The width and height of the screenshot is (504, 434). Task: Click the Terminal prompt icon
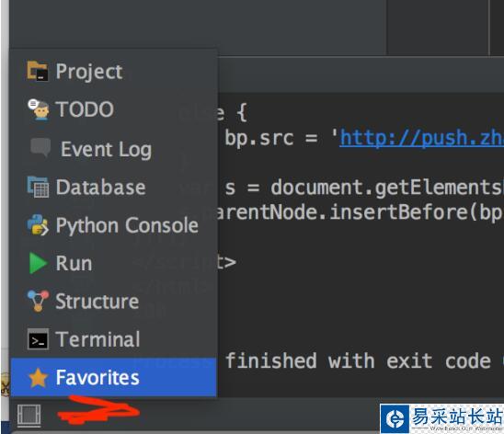(x=38, y=339)
